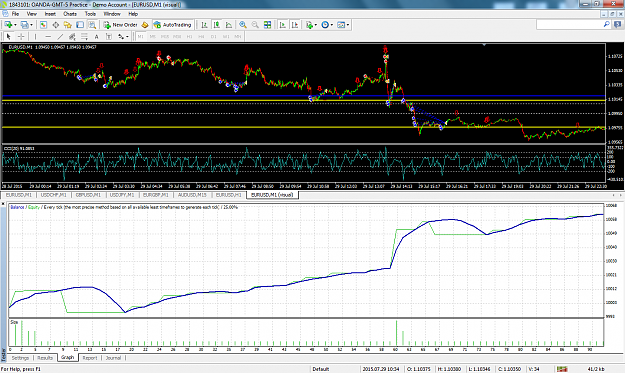This screenshot has height=373, width=625.
Task: Switch to Candlesticks chart icon
Action: [x=216, y=25]
